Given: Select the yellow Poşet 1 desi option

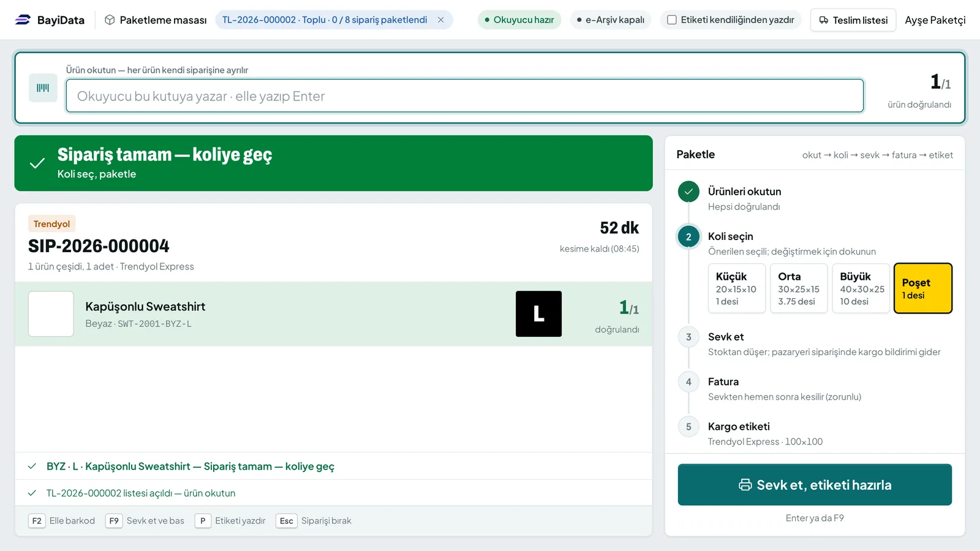Looking at the screenshot, I should click(923, 288).
